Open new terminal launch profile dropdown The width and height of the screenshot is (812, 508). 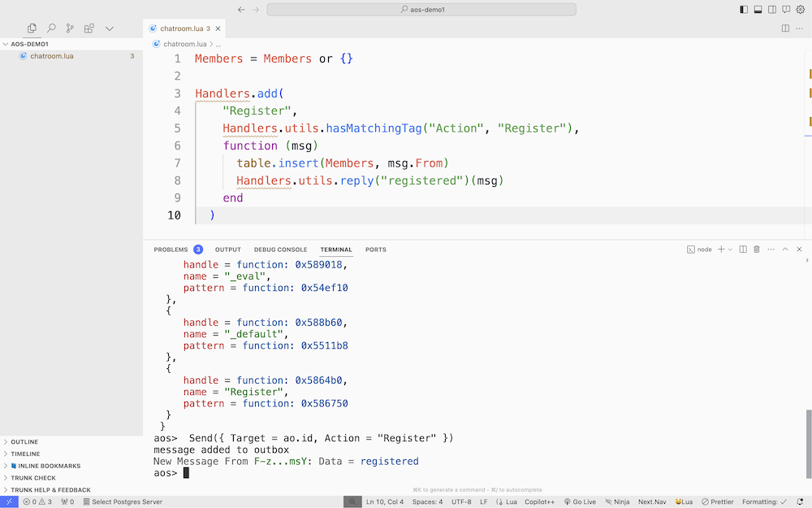tap(730, 250)
